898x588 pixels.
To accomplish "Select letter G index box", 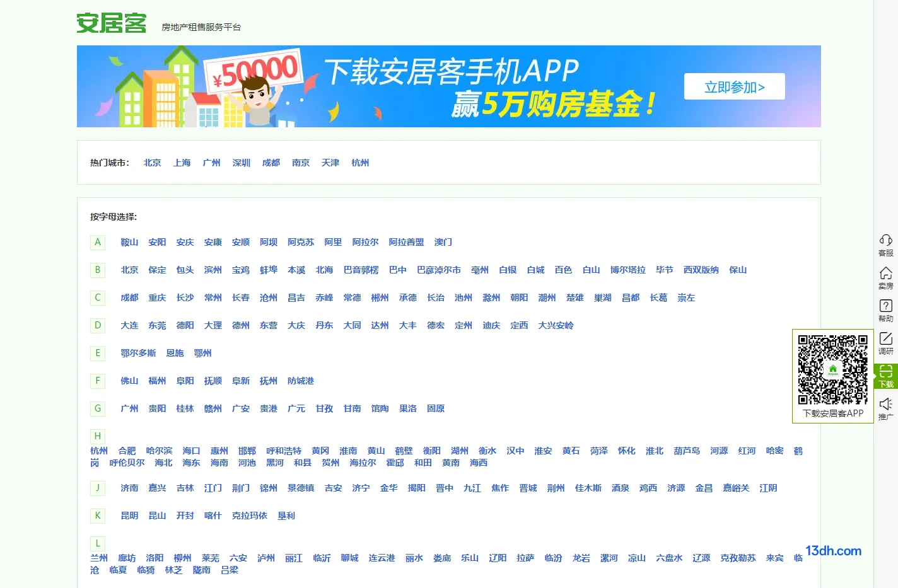I will [x=98, y=408].
